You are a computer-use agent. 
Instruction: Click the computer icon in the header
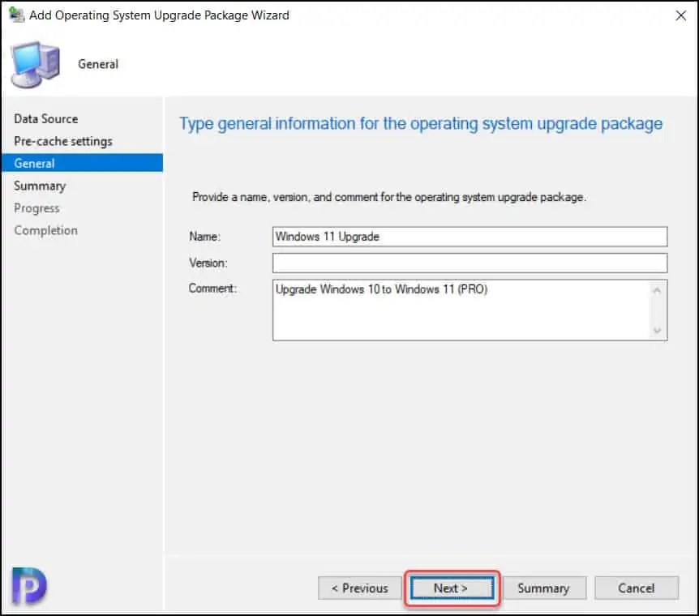(35, 64)
